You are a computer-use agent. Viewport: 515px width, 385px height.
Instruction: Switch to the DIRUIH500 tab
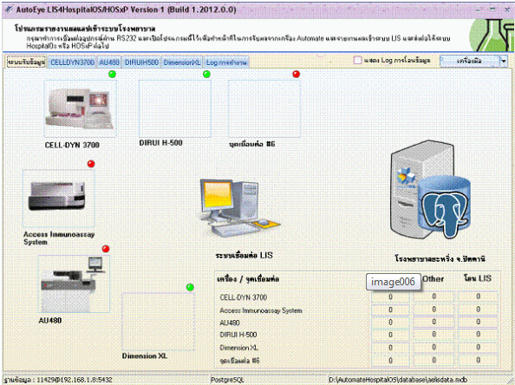(x=142, y=62)
